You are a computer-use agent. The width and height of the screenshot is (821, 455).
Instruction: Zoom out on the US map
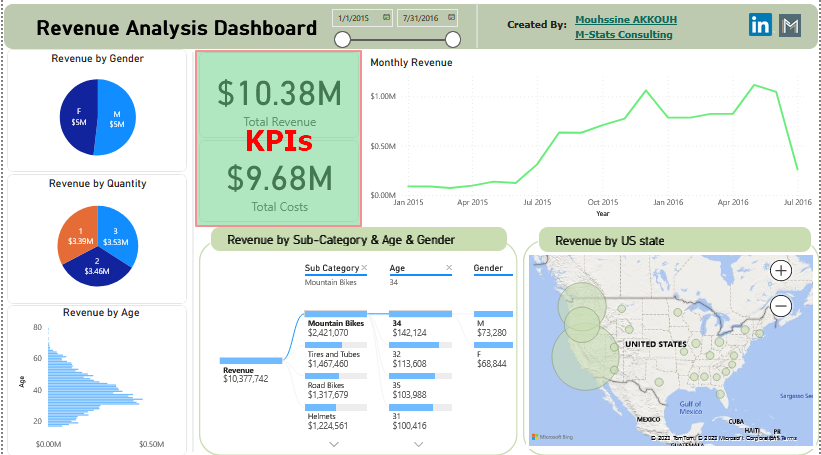pos(781,306)
